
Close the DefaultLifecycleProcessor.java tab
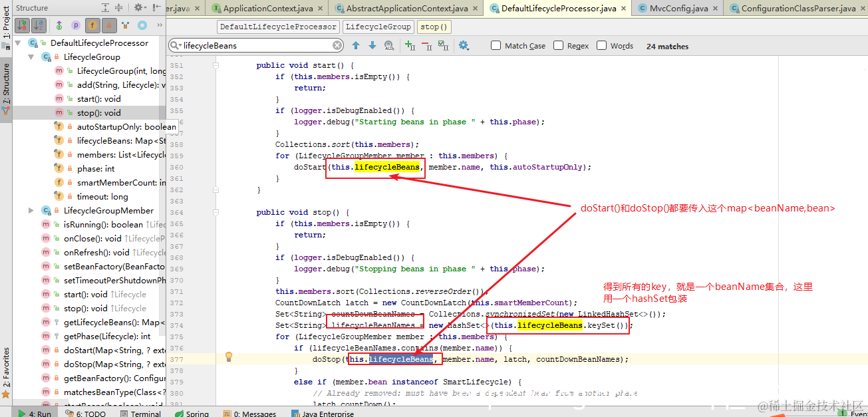[x=623, y=9]
